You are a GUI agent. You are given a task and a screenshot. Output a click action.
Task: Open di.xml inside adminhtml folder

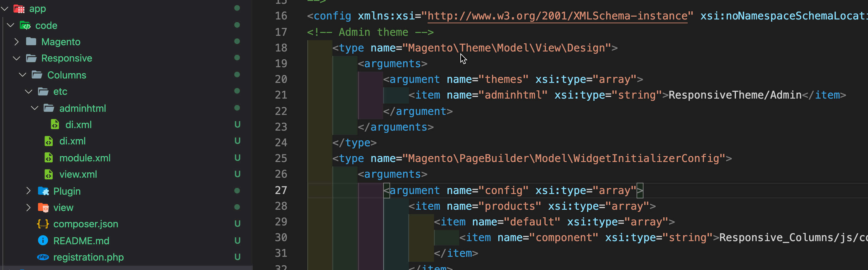coord(78,125)
